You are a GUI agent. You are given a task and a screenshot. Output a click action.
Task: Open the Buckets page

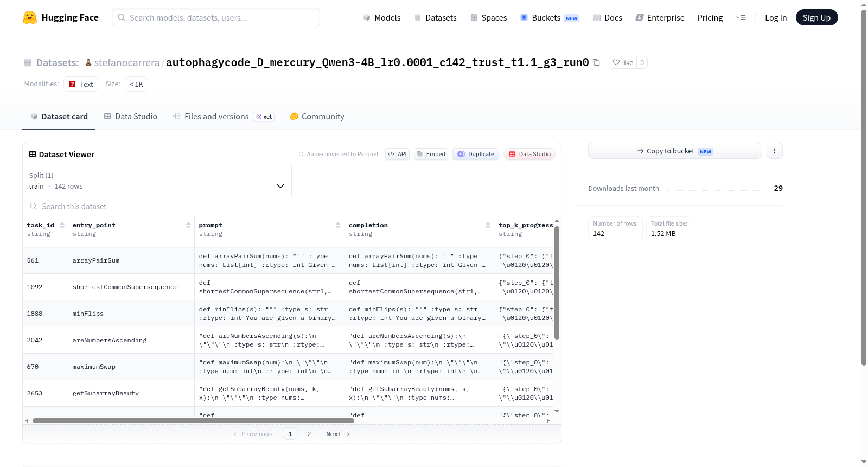click(550, 17)
